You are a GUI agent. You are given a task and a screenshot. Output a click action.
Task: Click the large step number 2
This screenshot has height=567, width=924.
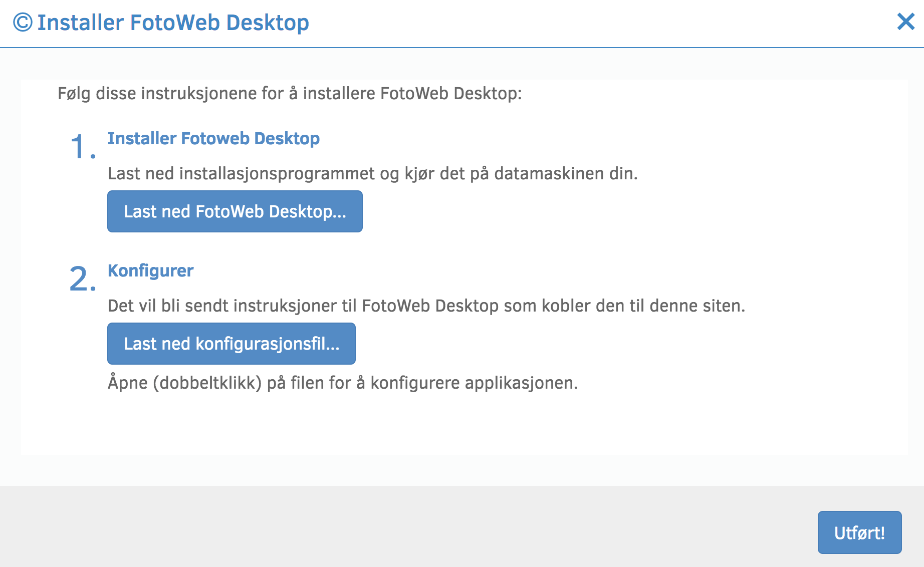(x=82, y=279)
